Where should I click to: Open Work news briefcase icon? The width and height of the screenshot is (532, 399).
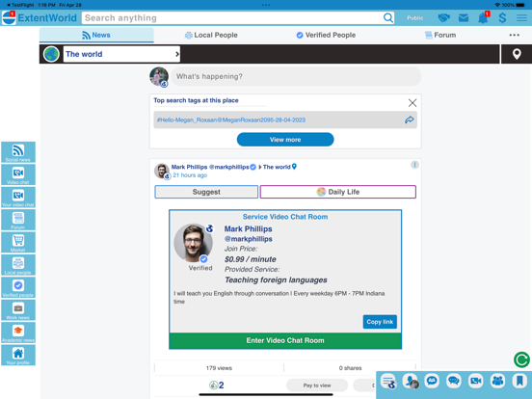tap(18, 310)
